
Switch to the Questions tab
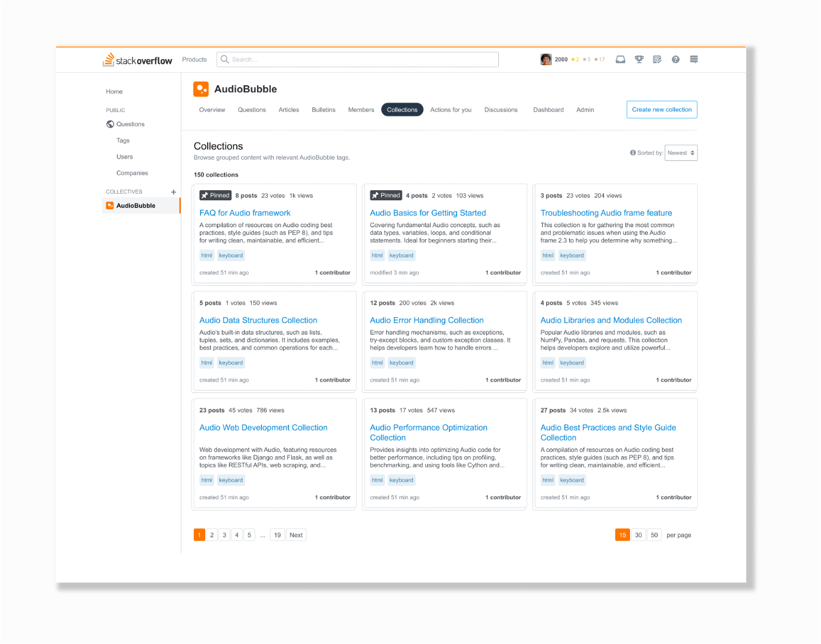click(252, 110)
